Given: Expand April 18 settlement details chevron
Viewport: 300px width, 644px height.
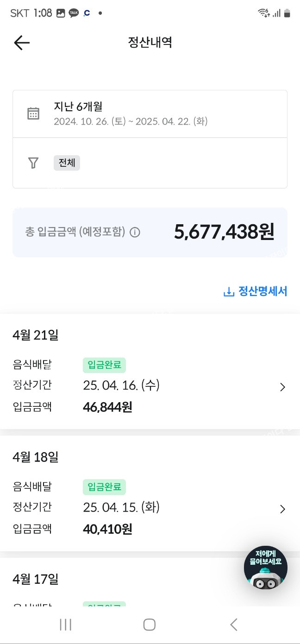Looking at the screenshot, I should (282, 509).
